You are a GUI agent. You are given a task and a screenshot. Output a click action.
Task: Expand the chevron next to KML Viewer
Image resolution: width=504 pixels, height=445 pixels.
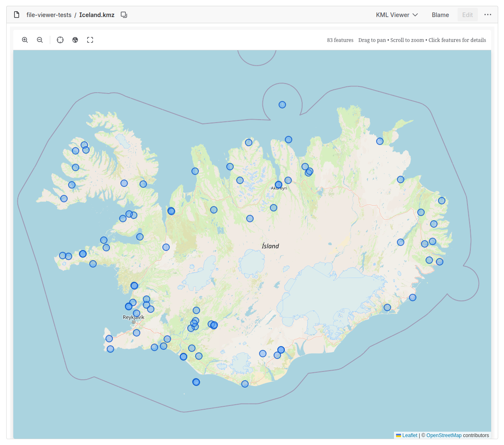coord(416,15)
